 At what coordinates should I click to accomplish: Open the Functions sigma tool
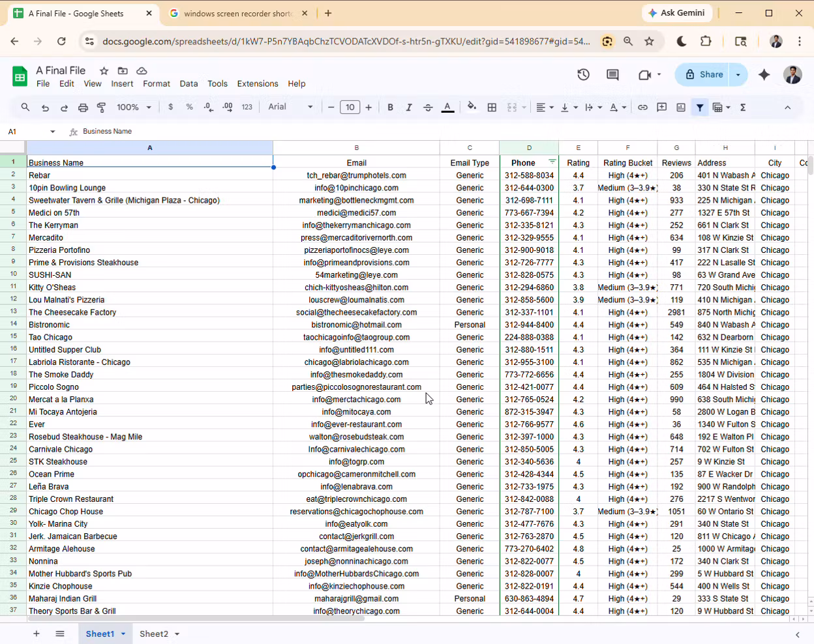point(743,108)
